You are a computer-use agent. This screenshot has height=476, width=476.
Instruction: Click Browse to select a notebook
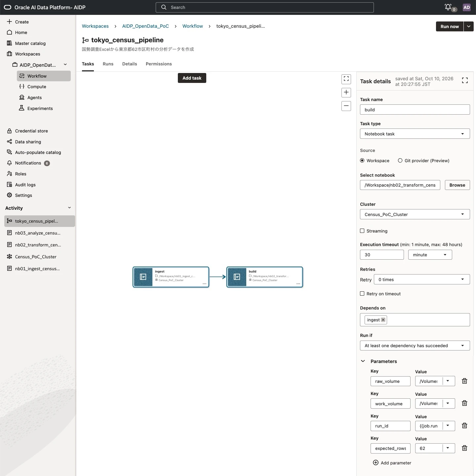pyautogui.click(x=457, y=185)
